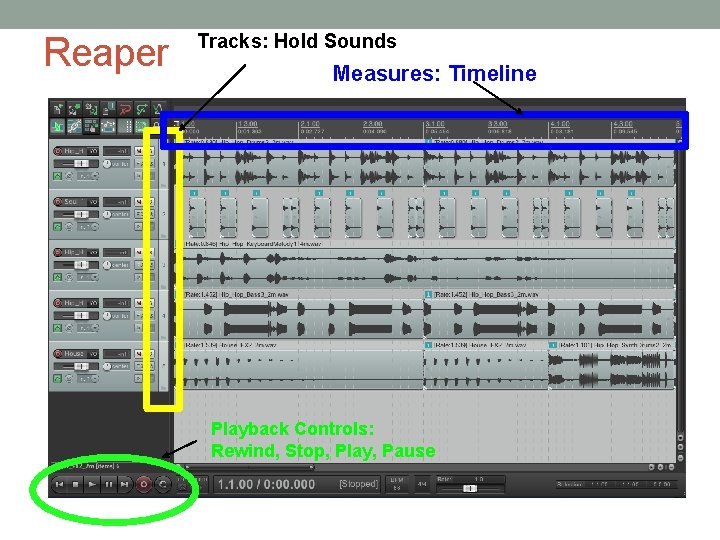
Task: Toggle the item grouping chain-link icon
Action: (74, 126)
